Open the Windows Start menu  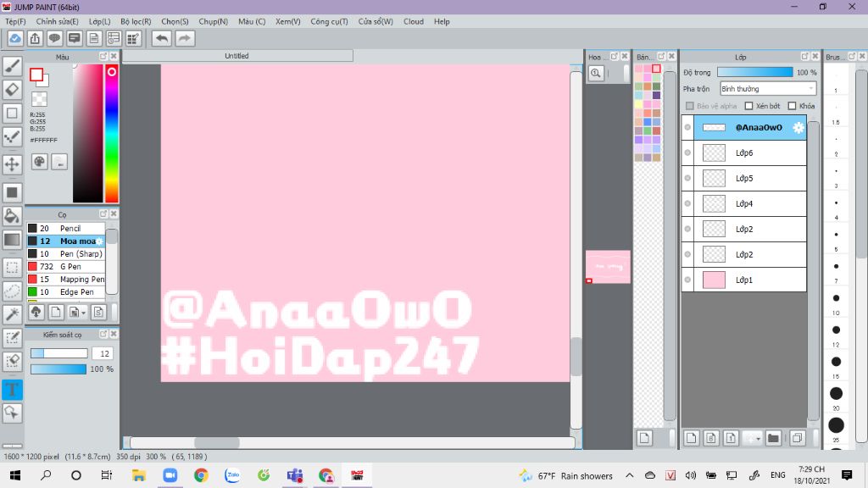15,475
